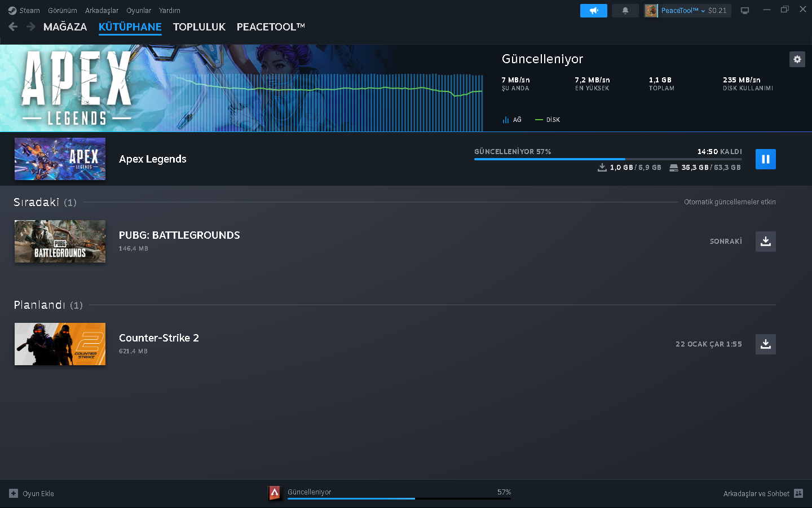The height and width of the screenshot is (508, 812).
Task: Click the 14:50 KALDI time remaining
Action: coord(720,151)
